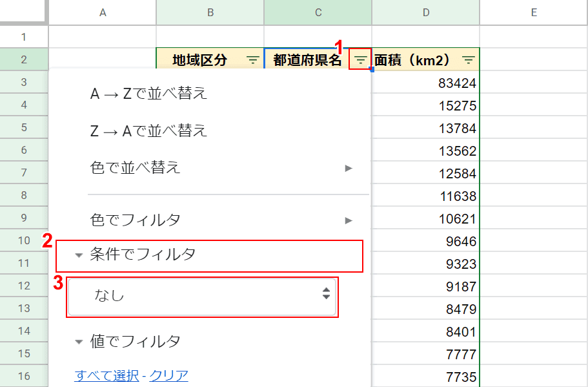This screenshot has width=588, height=387.
Task: Select the 地域区分 header cell
Action: point(210,59)
